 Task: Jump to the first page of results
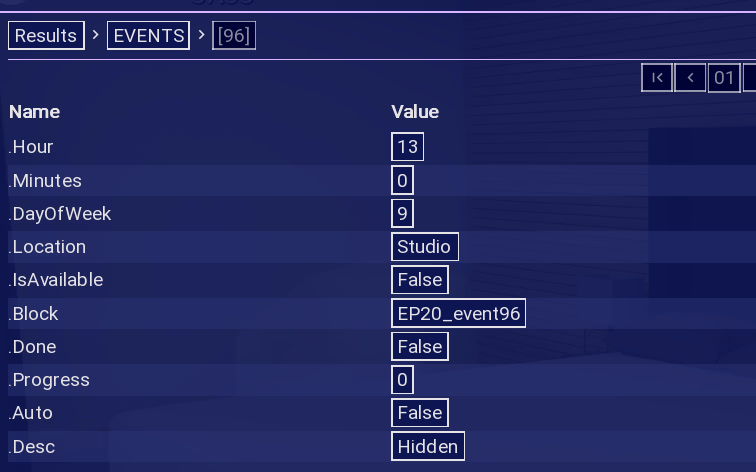tap(657, 78)
